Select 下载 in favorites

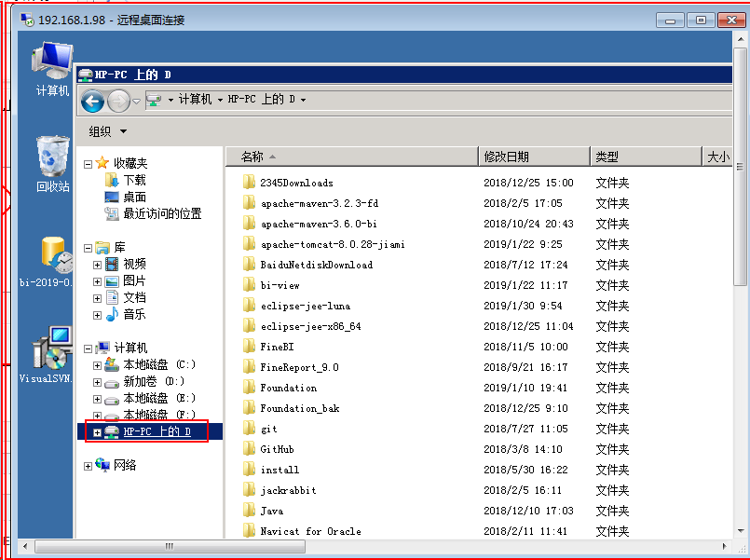pyautogui.click(x=134, y=180)
